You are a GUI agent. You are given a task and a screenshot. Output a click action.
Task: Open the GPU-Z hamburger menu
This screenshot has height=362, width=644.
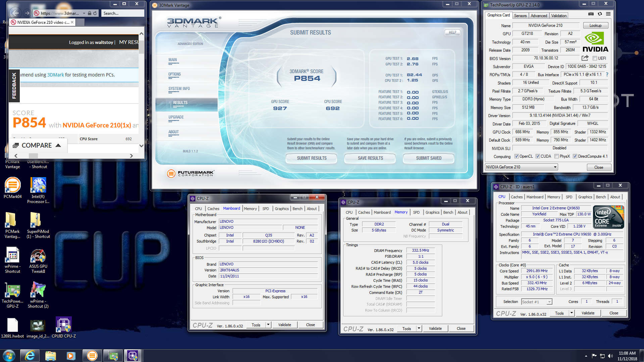coord(608,14)
